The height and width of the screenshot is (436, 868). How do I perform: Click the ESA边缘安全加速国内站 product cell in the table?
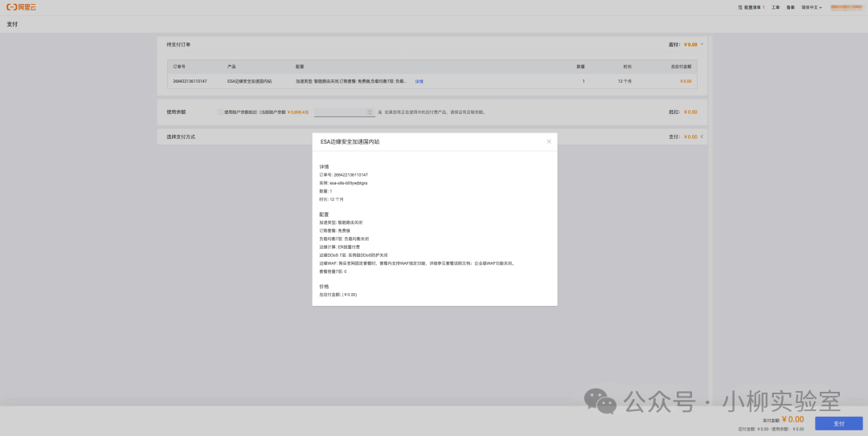point(249,81)
